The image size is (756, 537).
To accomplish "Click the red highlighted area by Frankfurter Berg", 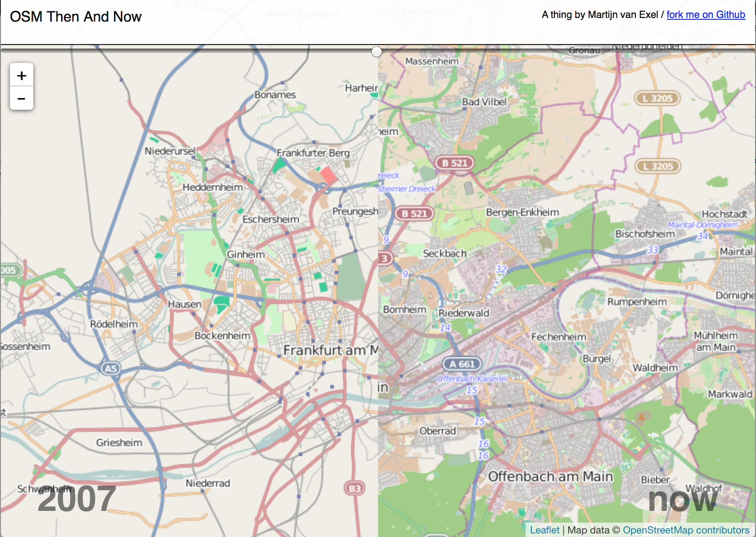I will click(328, 175).
